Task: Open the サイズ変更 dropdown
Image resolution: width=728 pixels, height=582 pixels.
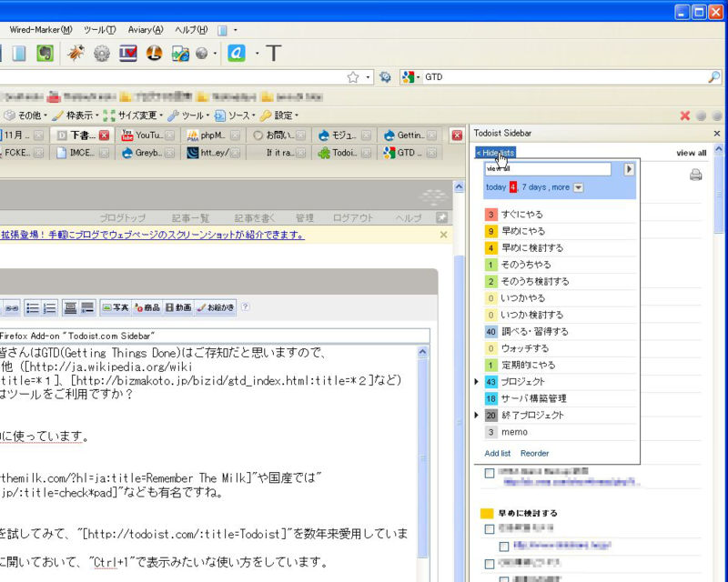Action: coord(134,115)
